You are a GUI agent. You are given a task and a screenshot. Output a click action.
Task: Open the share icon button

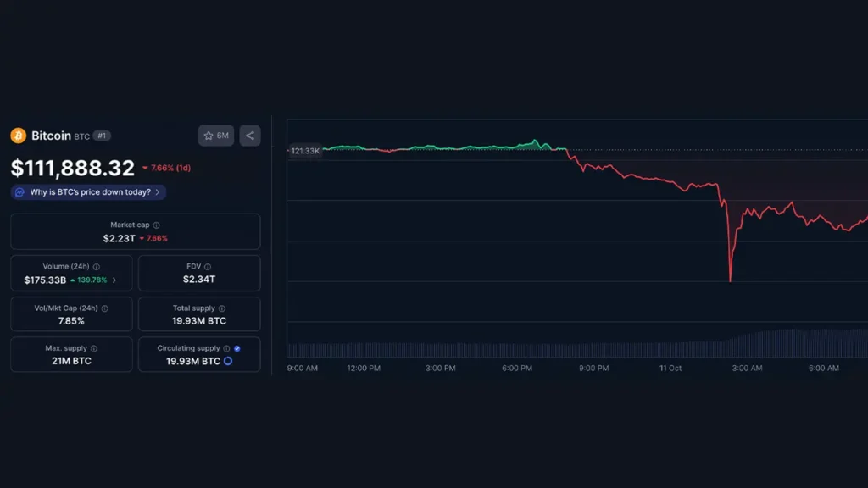[249, 136]
